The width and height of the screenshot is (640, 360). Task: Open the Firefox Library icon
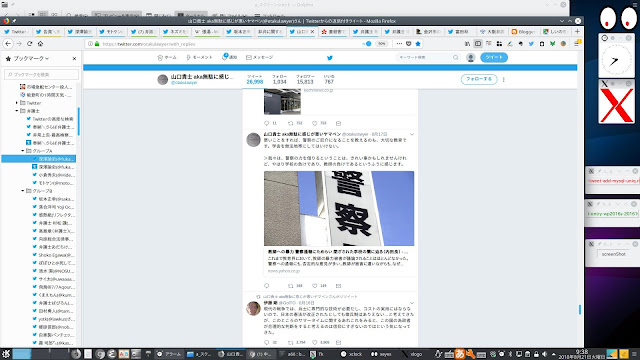(x=467, y=44)
